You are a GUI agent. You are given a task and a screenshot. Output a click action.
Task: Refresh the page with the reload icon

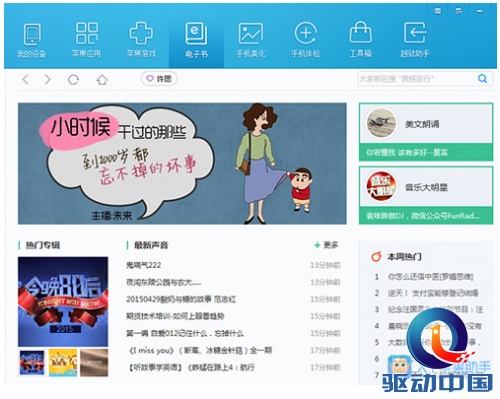click(x=73, y=80)
